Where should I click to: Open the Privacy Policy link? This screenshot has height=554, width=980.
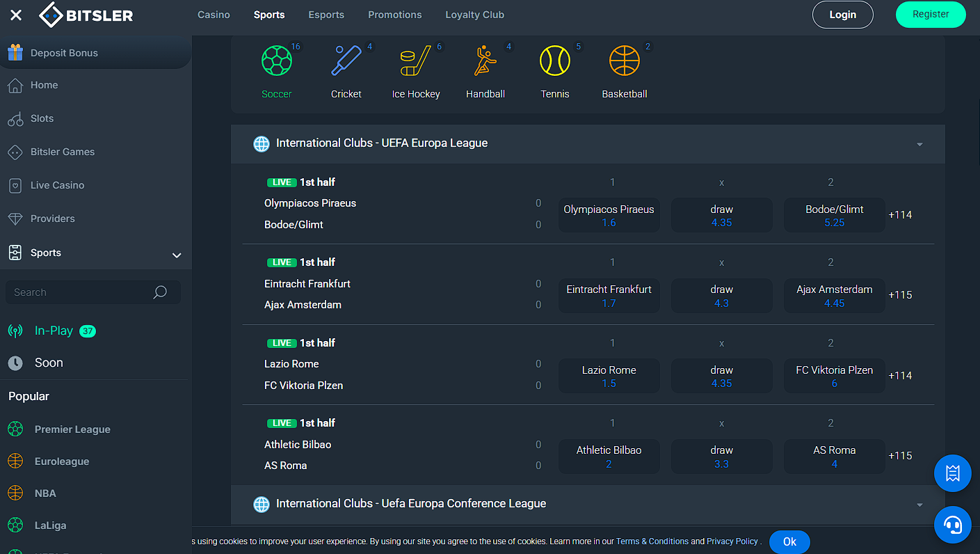(732, 541)
